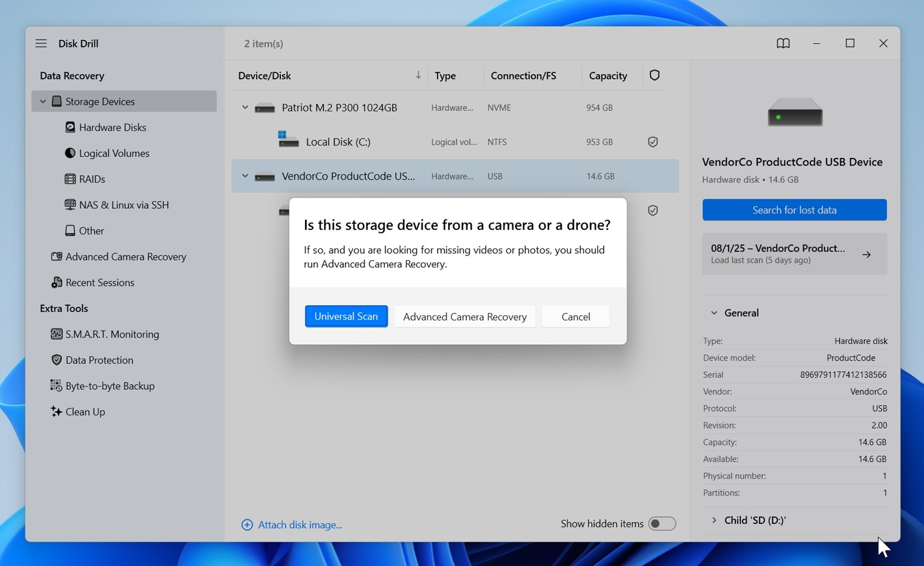Choose Advanced Camera Recovery in dialog

coord(465,316)
